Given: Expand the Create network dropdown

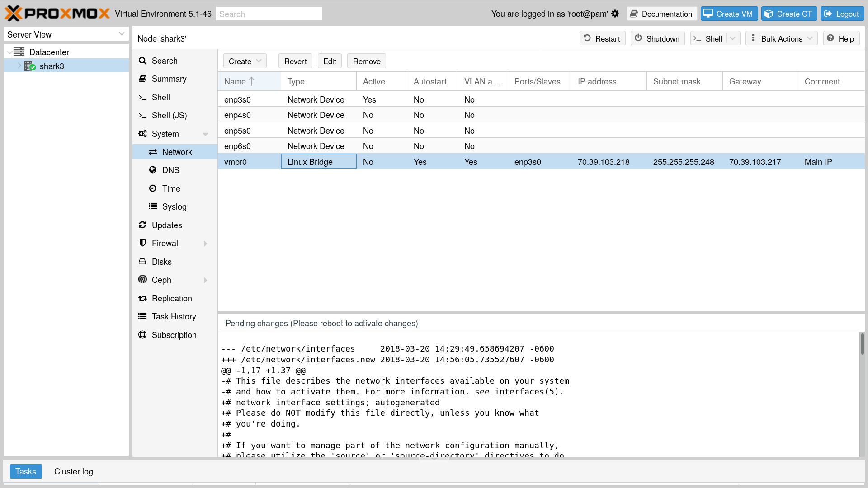Looking at the screenshot, I should 245,61.
